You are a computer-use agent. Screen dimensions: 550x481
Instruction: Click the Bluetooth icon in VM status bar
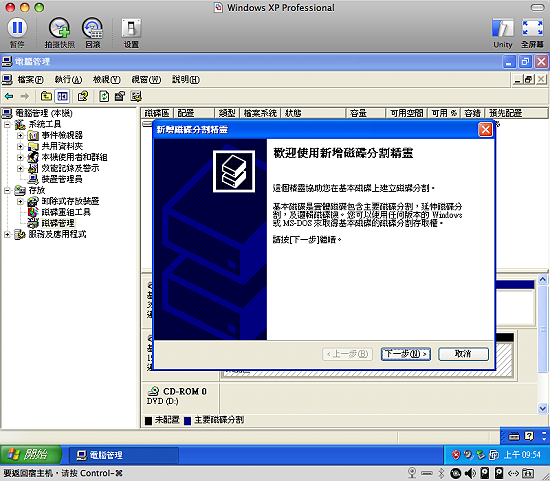441,474
